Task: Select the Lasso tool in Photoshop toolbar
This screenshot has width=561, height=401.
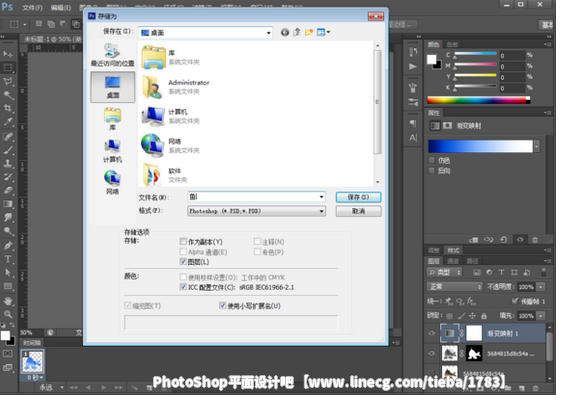Action: [x=8, y=81]
